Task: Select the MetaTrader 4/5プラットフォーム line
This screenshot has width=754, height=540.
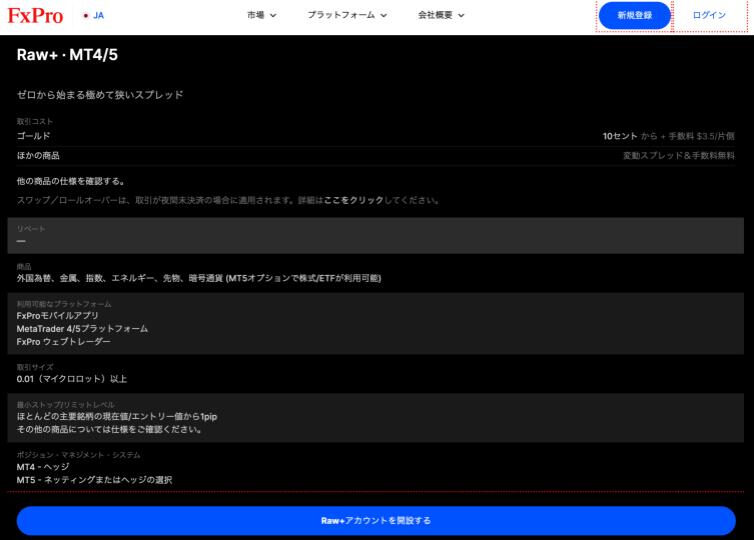Action: coord(82,328)
